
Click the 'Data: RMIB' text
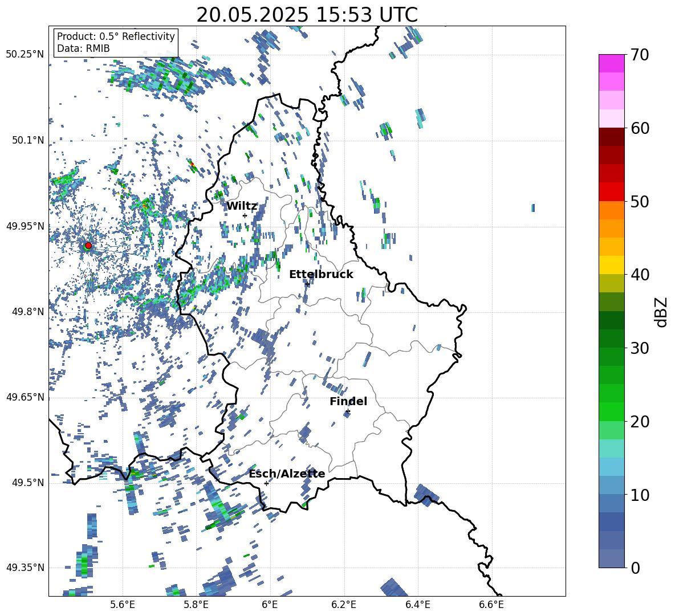83,48
